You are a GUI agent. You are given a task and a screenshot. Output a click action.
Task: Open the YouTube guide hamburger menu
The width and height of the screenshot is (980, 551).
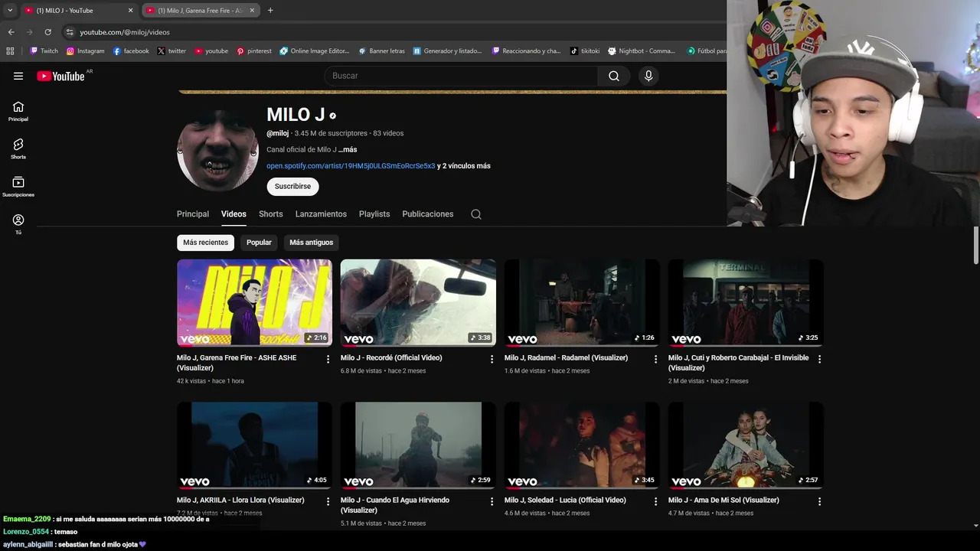(x=18, y=76)
